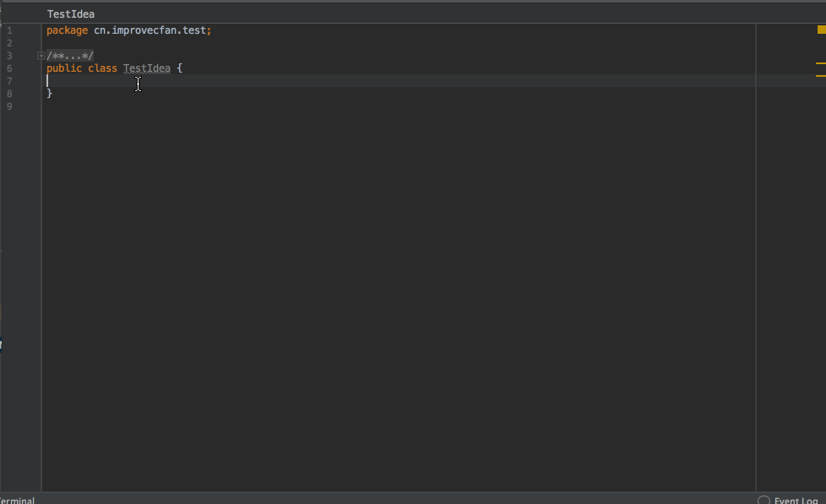The width and height of the screenshot is (826, 504).
Task: Jump to the first yellow warning stripe
Action: (x=820, y=63)
